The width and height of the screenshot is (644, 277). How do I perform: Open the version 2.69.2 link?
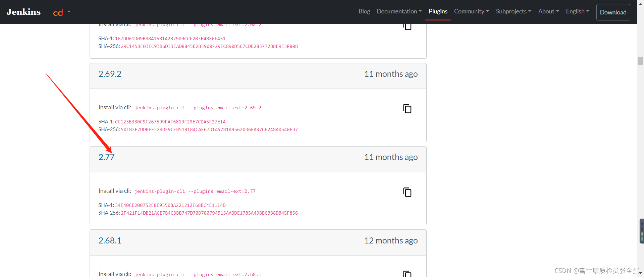[110, 74]
